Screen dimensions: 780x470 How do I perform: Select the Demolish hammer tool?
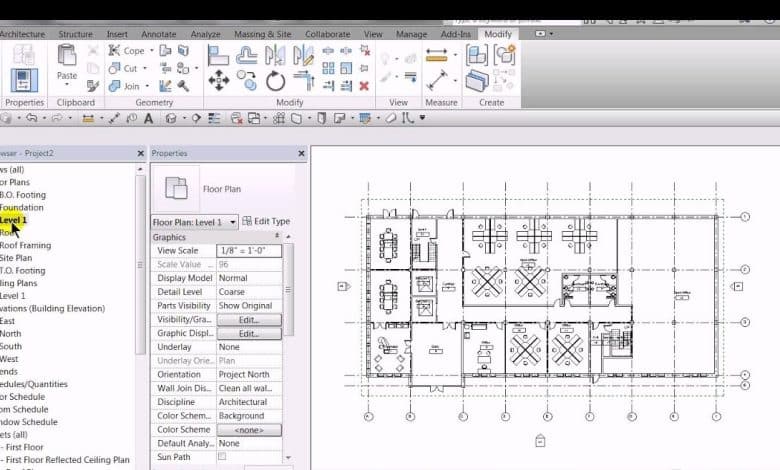pyautogui.click(x=183, y=86)
